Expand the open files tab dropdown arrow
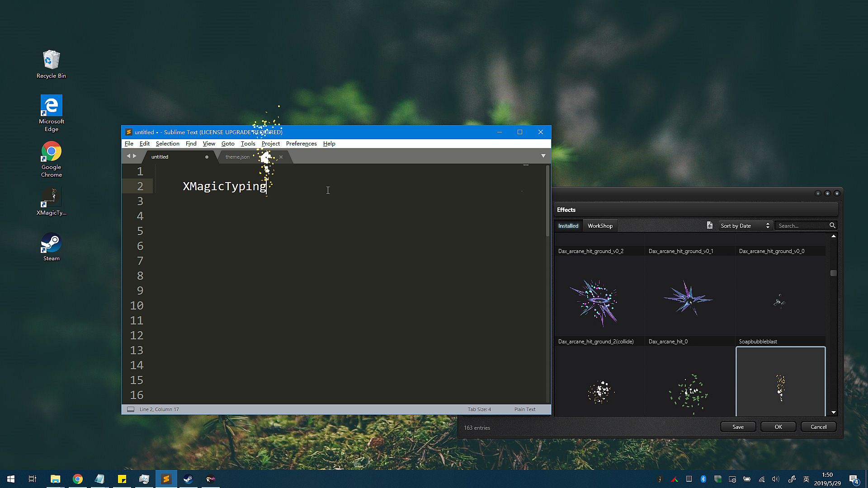This screenshot has height=488, width=868. (543, 156)
